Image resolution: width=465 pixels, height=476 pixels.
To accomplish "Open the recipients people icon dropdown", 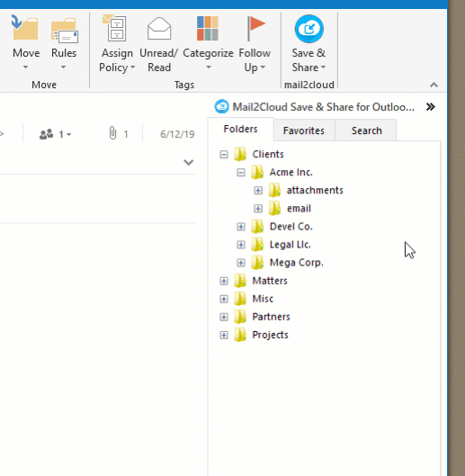I will point(55,134).
